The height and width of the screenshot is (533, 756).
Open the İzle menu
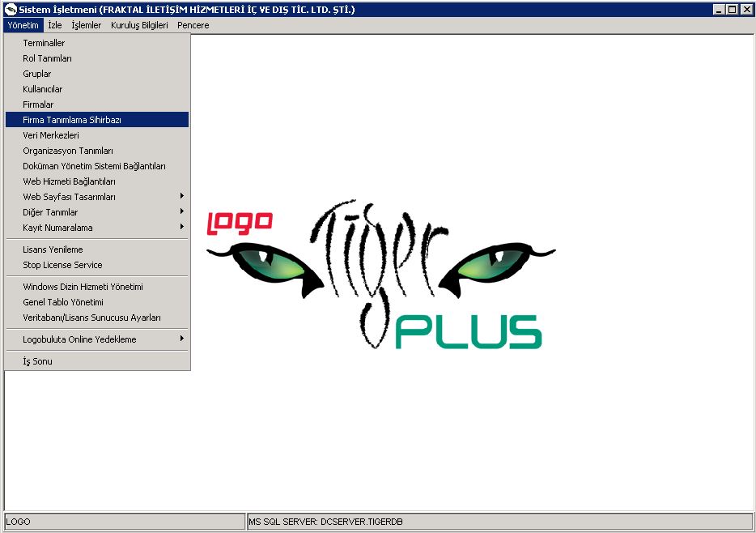tap(55, 25)
